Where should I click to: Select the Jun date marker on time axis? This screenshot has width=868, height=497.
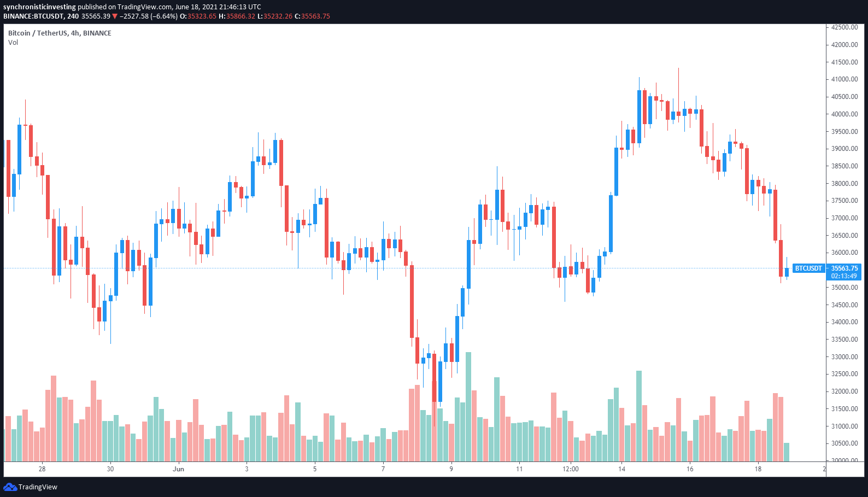click(178, 469)
